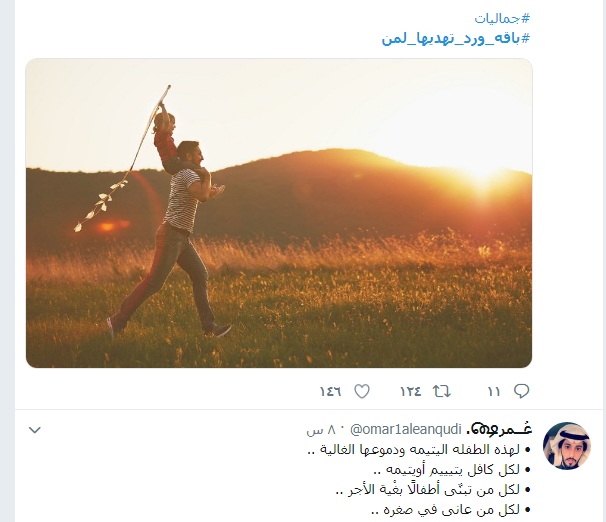Enlarge the father and child sunset photo

pyautogui.click(x=279, y=213)
